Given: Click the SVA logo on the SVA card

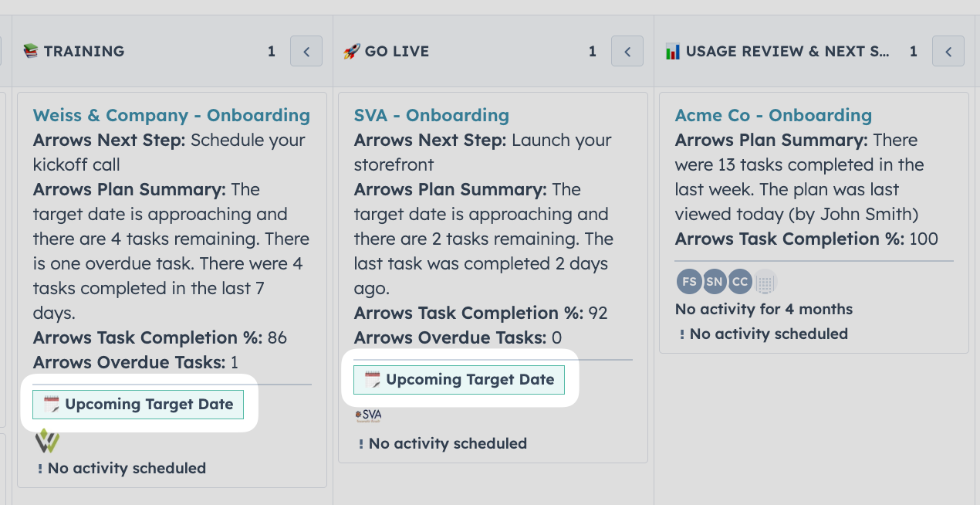Looking at the screenshot, I should 370,415.
